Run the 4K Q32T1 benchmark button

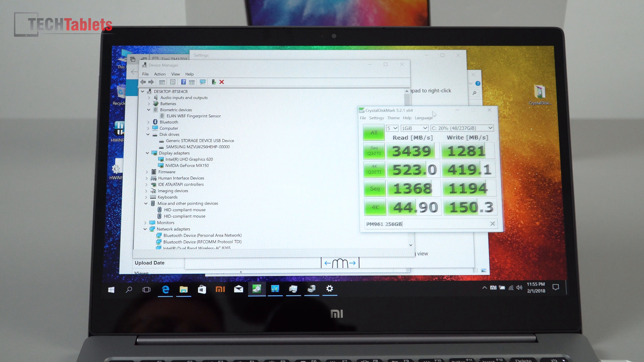point(374,169)
